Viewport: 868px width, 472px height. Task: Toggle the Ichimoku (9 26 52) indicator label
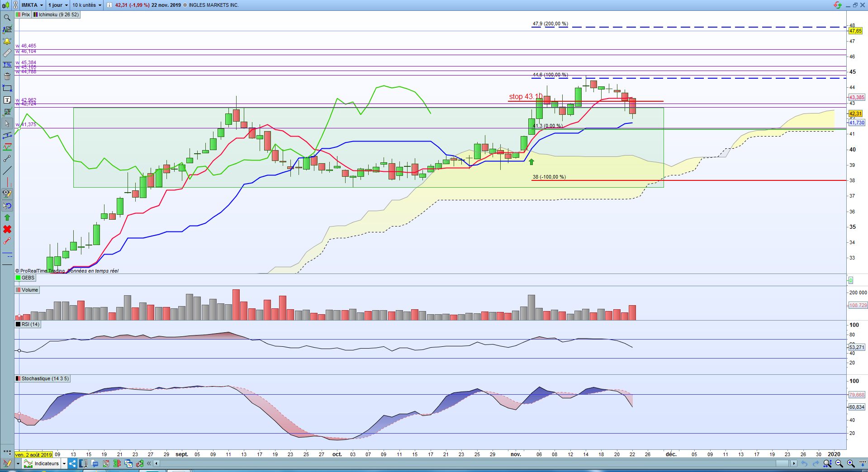[56, 14]
